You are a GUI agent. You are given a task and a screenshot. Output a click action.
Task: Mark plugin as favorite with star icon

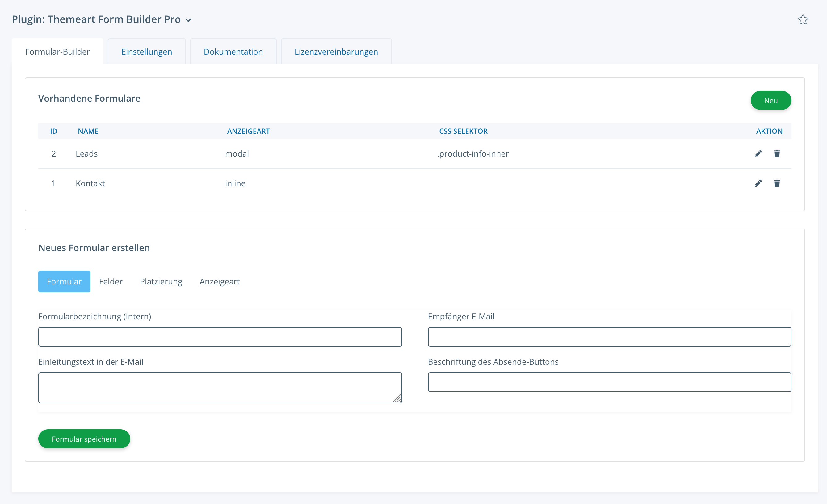(x=803, y=20)
